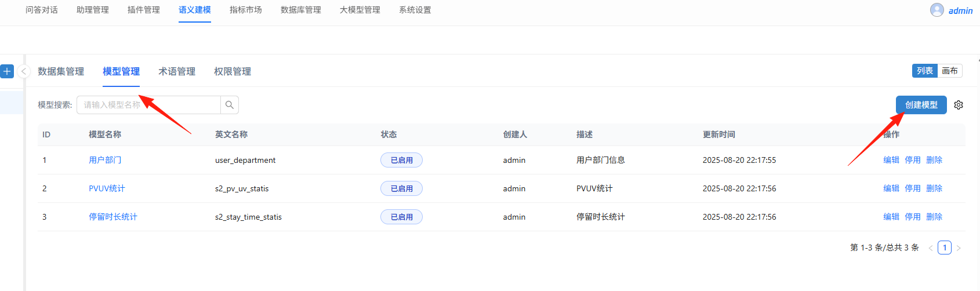Delete the 用户部门 model row

pyautogui.click(x=934, y=160)
